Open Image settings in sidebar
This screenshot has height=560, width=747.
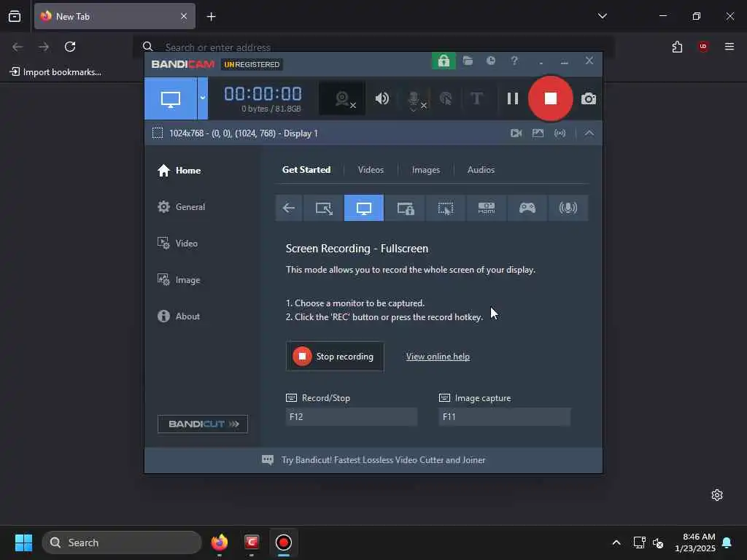(x=179, y=280)
